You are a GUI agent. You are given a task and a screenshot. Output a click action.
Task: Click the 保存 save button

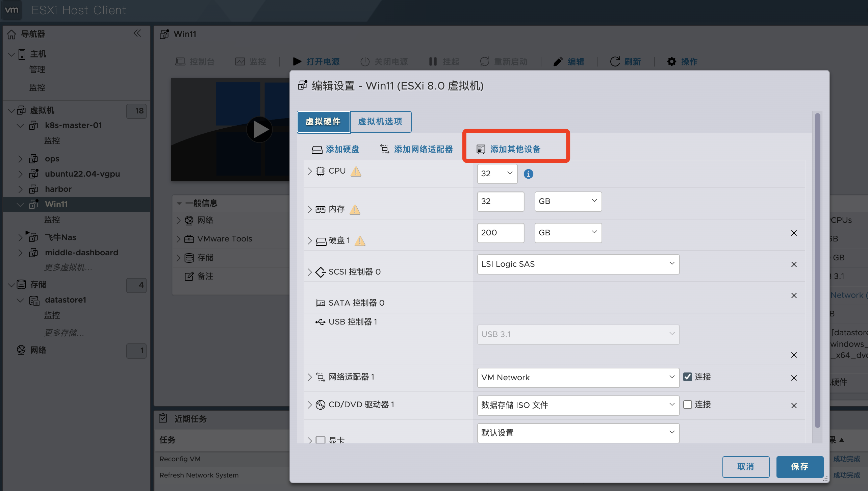tap(800, 467)
